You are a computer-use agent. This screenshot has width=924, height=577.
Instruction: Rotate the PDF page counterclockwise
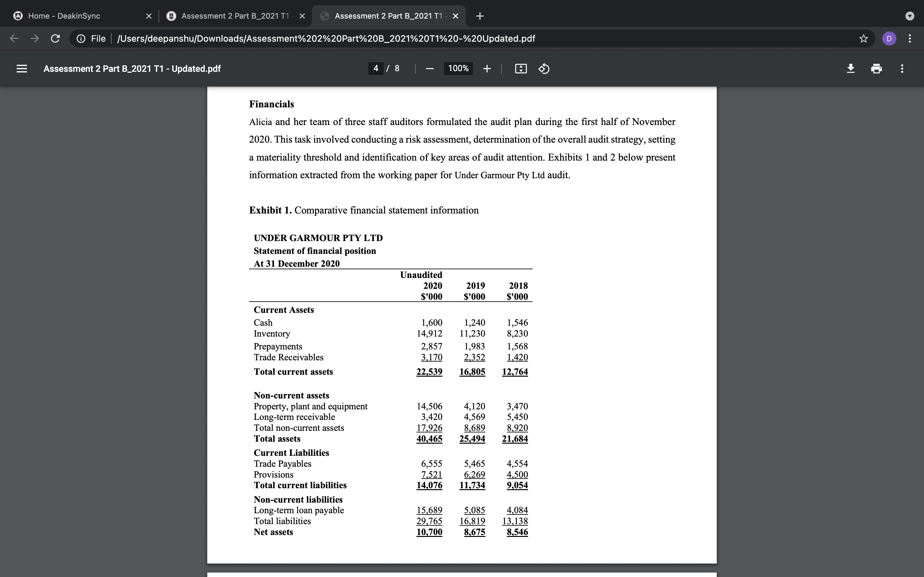pyautogui.click(x=543, y=69)
